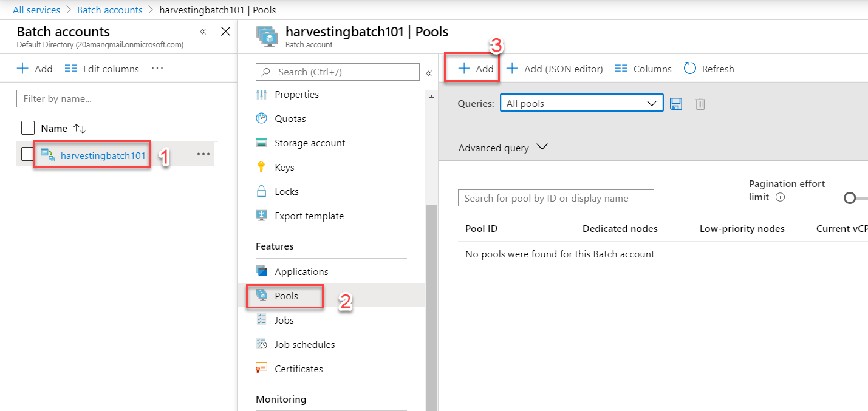868x411 pixels.
Task: Click the Storage account icon
Action: click(262, 143)
